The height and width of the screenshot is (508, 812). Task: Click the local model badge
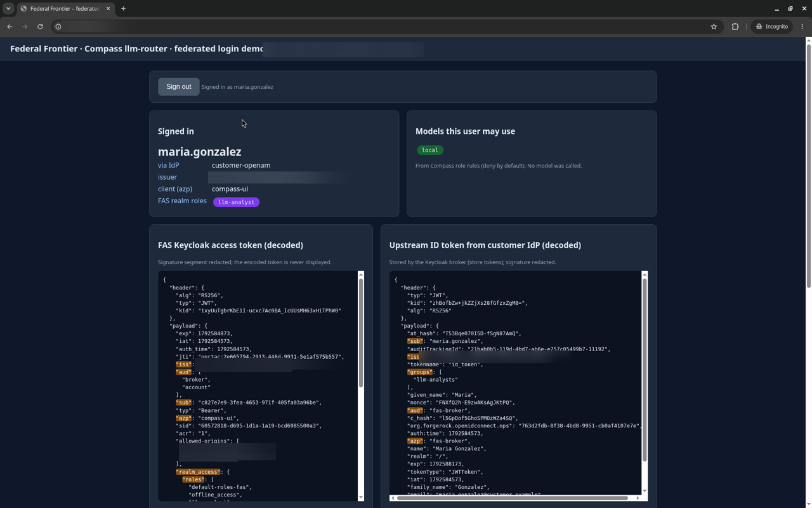coord(430,150)
